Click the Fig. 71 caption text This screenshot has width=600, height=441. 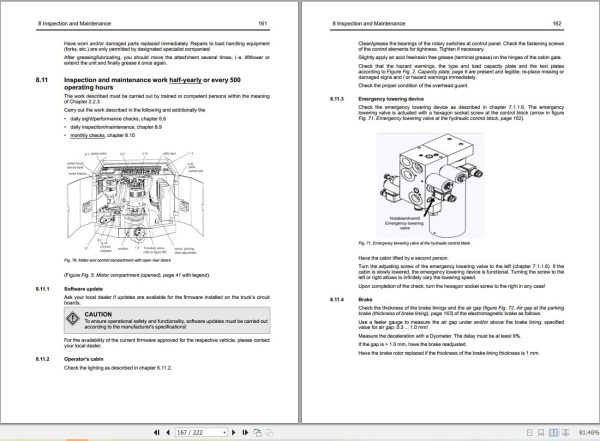(414, 243)
